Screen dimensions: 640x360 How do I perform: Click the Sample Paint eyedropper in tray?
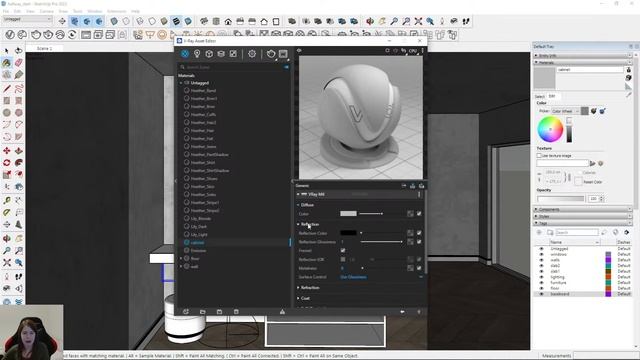(x=629, y=94)
